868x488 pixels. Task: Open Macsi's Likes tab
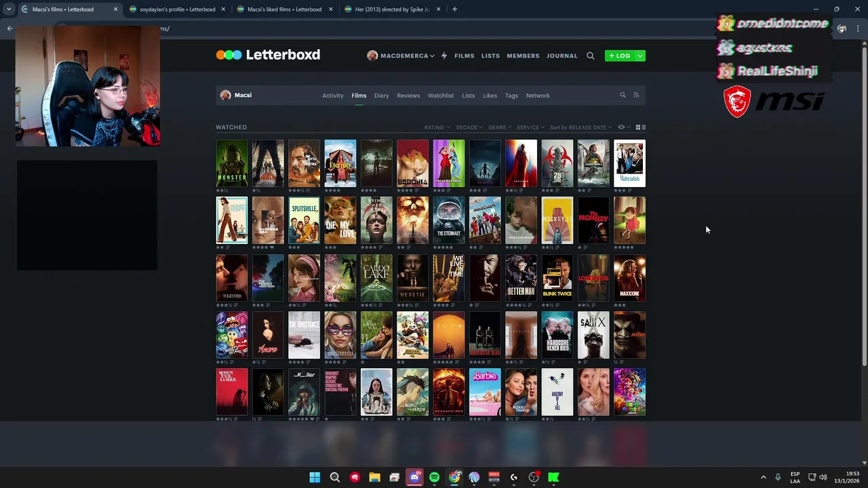click(490, 96)
